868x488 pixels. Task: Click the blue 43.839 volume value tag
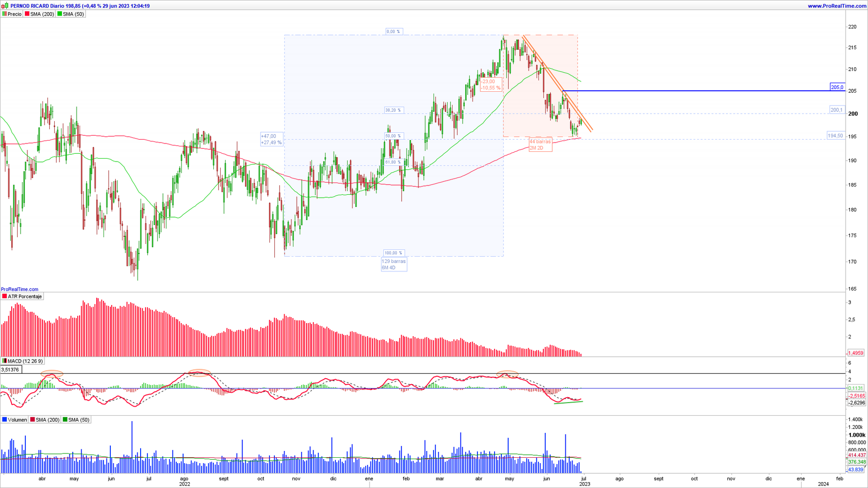[856, 469]
